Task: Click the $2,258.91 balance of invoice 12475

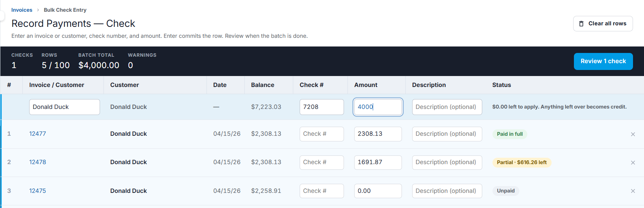Action: point(266,191)
